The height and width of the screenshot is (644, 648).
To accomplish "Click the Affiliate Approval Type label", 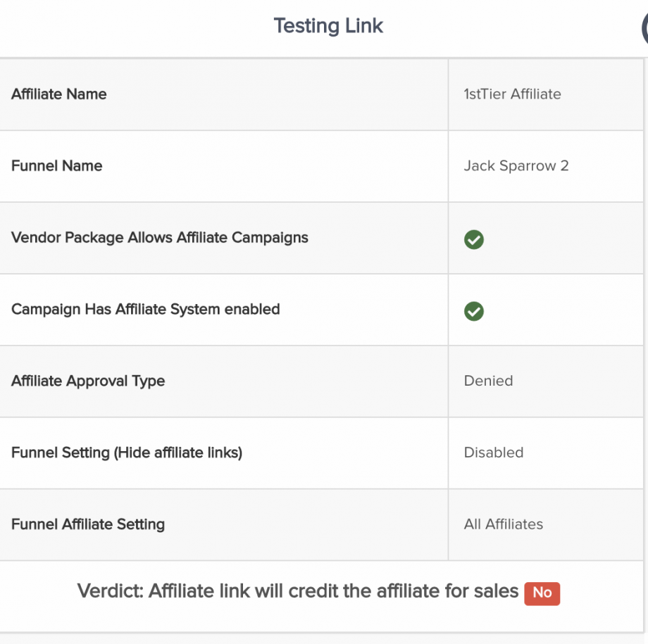I will pyautogui.click(x=88, y=381).
